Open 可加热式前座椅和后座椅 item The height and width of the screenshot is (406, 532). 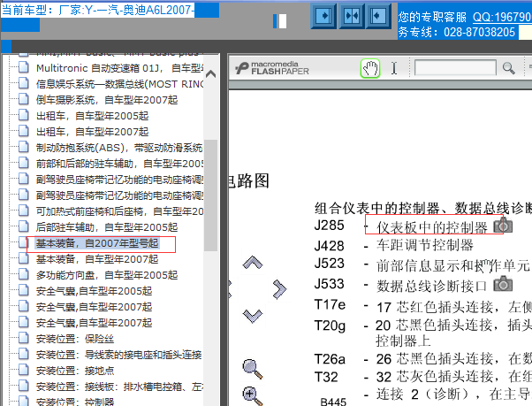pos(119,211)
